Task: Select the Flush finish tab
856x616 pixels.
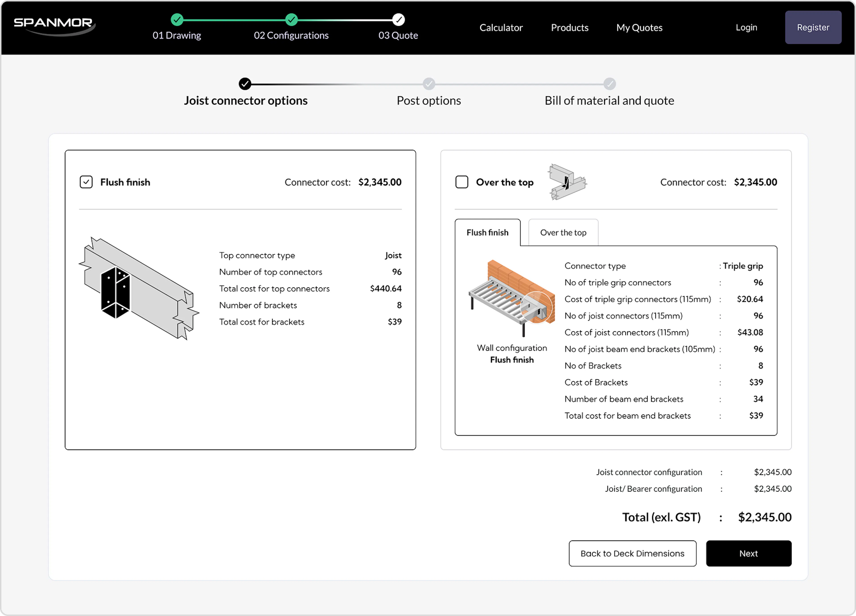Action: 487,233
